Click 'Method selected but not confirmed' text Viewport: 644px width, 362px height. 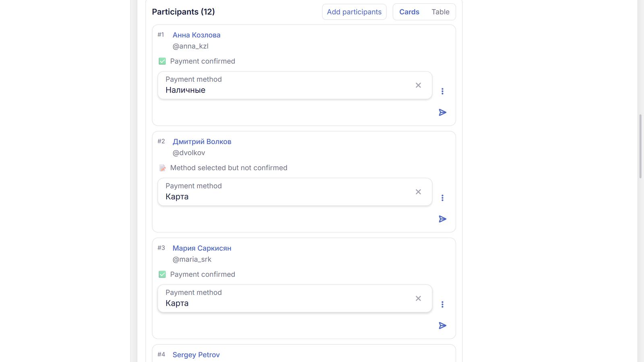[229, 168]
